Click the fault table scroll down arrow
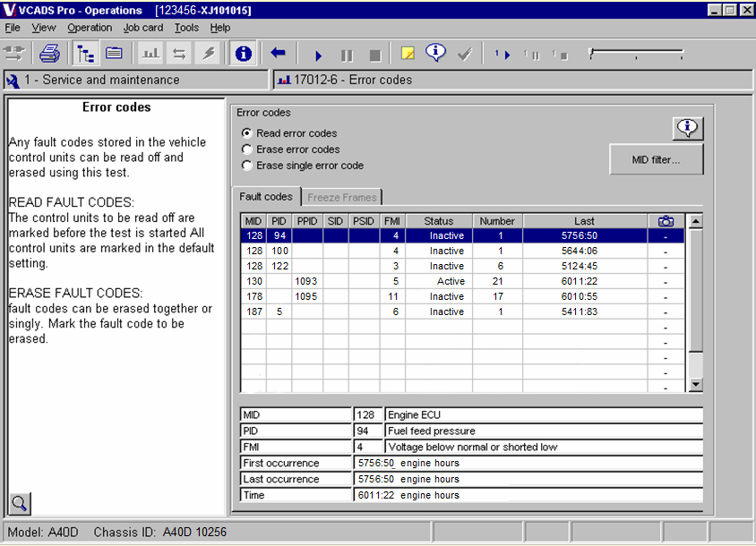Image resolution: width=756 pixels, height=546 pixels. point(695,384)
